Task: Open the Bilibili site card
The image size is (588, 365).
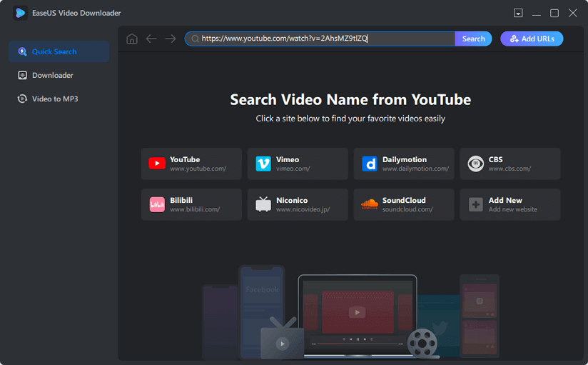Action: point(192,205)
